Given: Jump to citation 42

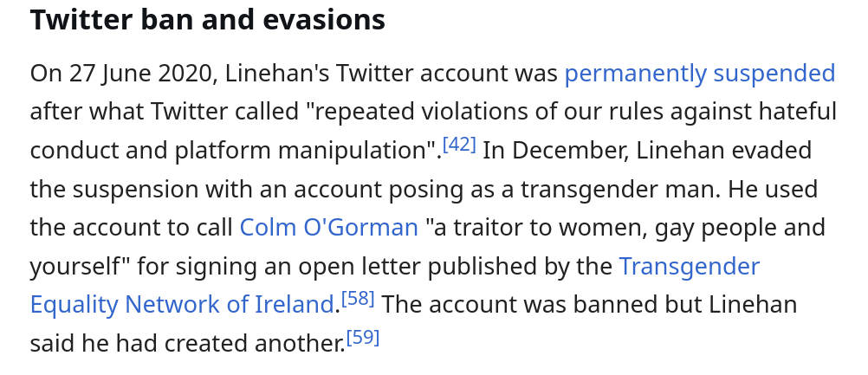Looking at the screenshot, I should click(x=459, y=145).
